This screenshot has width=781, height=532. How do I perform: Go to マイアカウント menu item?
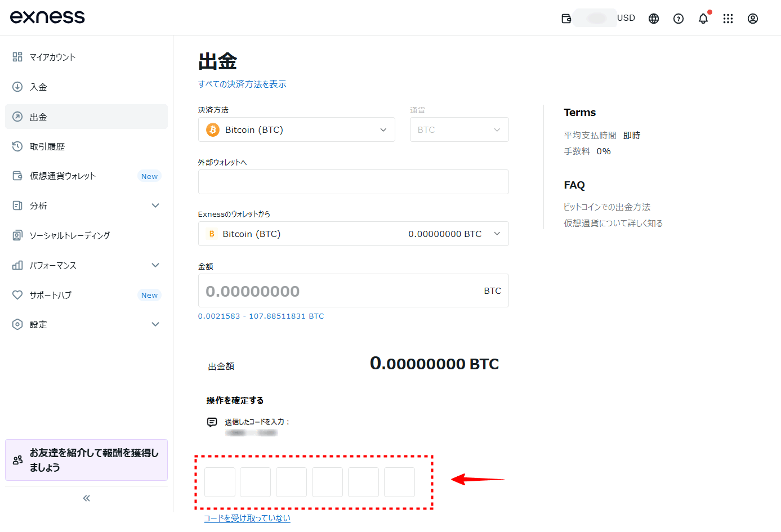pos(86,57)
